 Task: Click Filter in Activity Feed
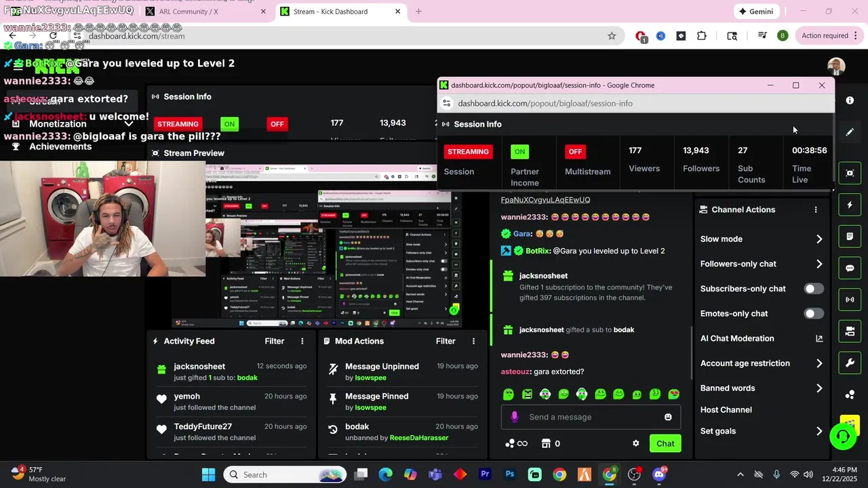pyautogui.click(x=274, y=341)
